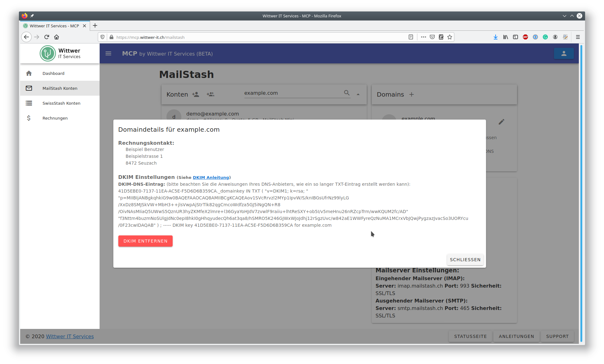
Task: Click the add multiple accounts icon
Action: [x=210, y=94]
